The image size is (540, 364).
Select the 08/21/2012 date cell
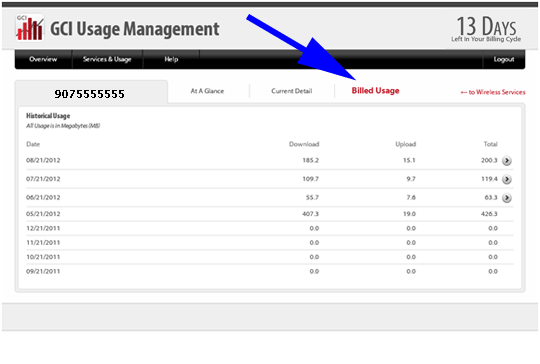coord(43,160)
